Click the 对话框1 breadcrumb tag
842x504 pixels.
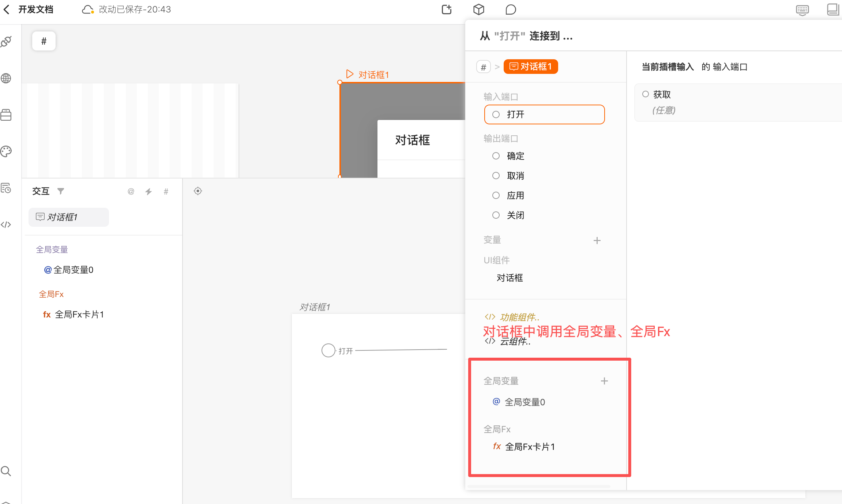530,67
